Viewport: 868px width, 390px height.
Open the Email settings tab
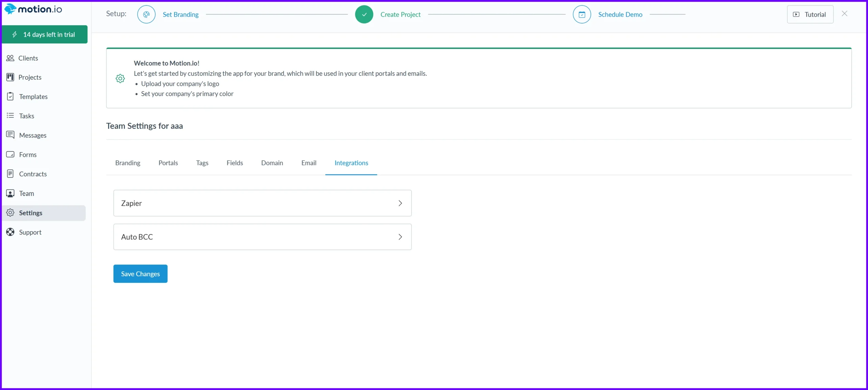308,163
